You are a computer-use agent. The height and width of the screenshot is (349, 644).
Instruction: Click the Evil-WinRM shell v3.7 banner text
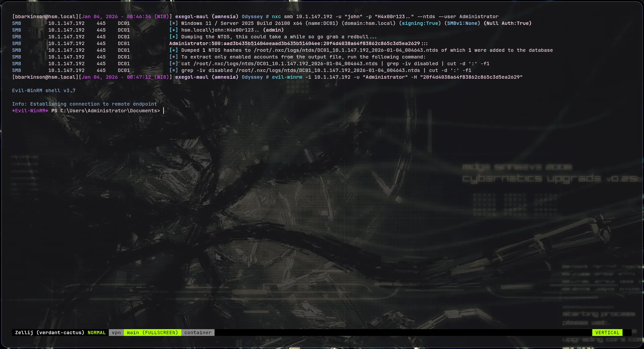pyautogui.click(x=43, y=90)
